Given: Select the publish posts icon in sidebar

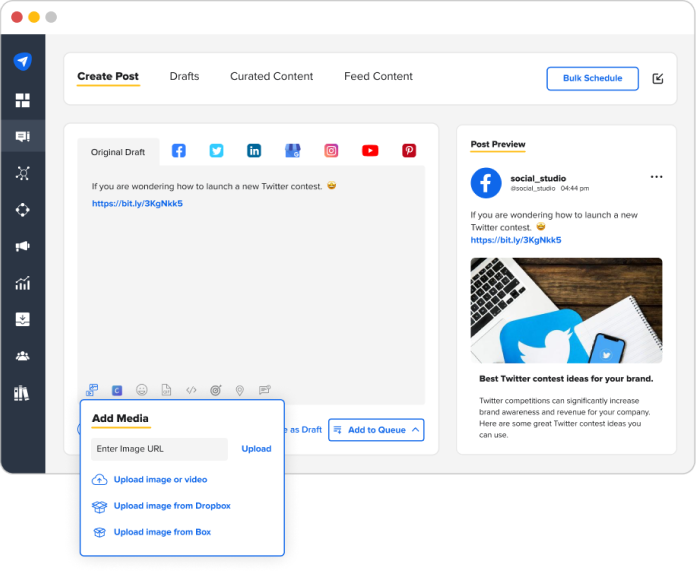Looking at the screenshot, I should [23, 136].
